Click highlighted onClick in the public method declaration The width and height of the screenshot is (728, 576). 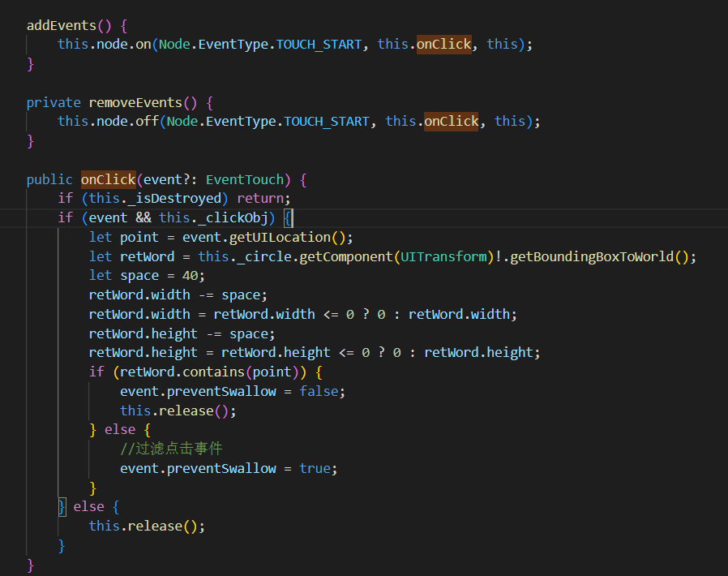point(108,179)
